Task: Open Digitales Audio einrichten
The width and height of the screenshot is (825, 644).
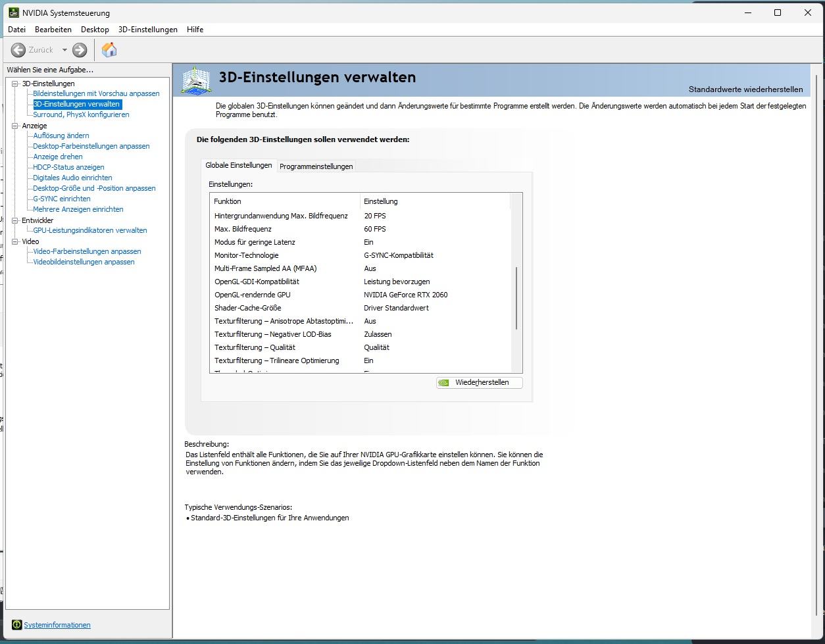Action: click(72, 178)
